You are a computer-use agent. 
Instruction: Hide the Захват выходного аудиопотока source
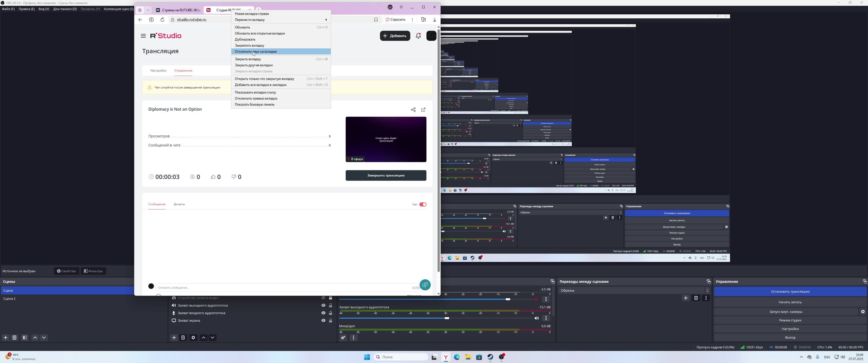coord(323,306)
